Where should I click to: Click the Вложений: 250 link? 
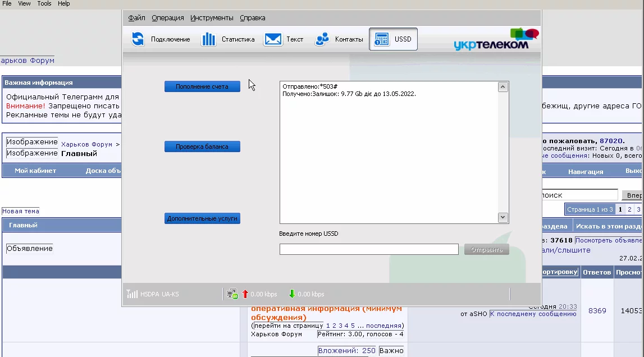[346, 350]
